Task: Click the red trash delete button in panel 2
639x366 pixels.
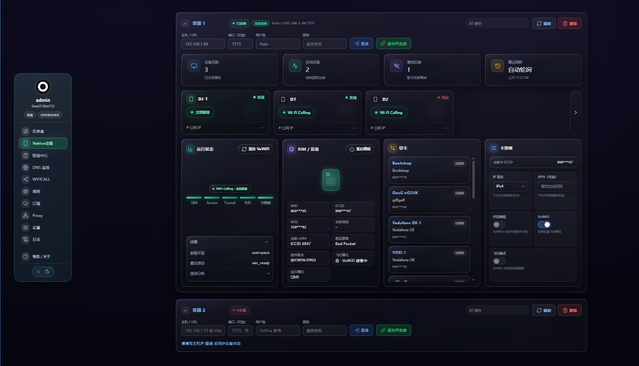Action: (569, 310)
